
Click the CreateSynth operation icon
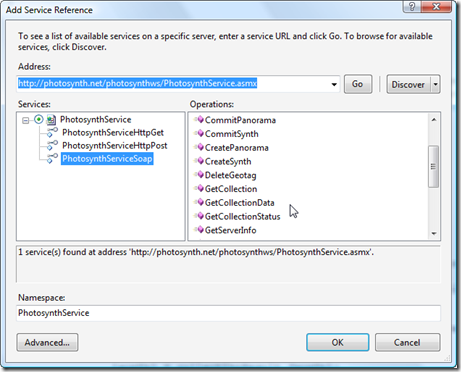(x=200, y=161)
